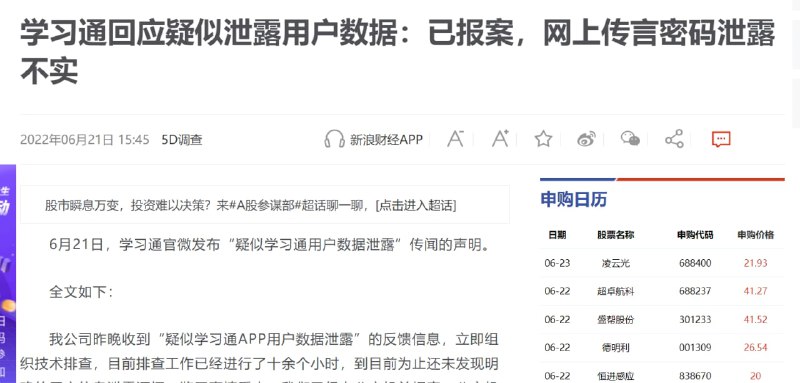Click subscription code 688400
This screenshot has width=800, height=383.
(695, 263)
